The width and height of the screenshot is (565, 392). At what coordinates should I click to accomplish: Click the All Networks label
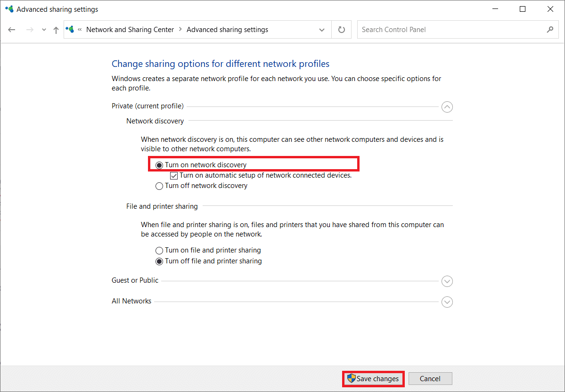tap(131, 301)
